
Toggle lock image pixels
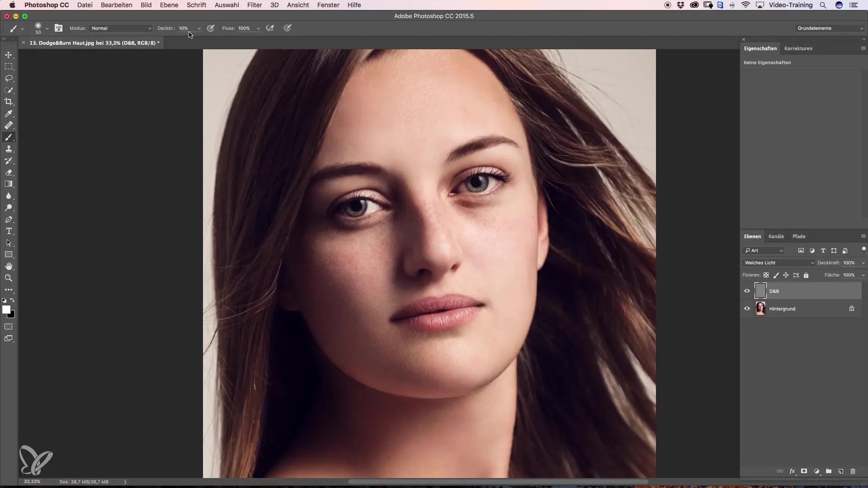(776, 275)
